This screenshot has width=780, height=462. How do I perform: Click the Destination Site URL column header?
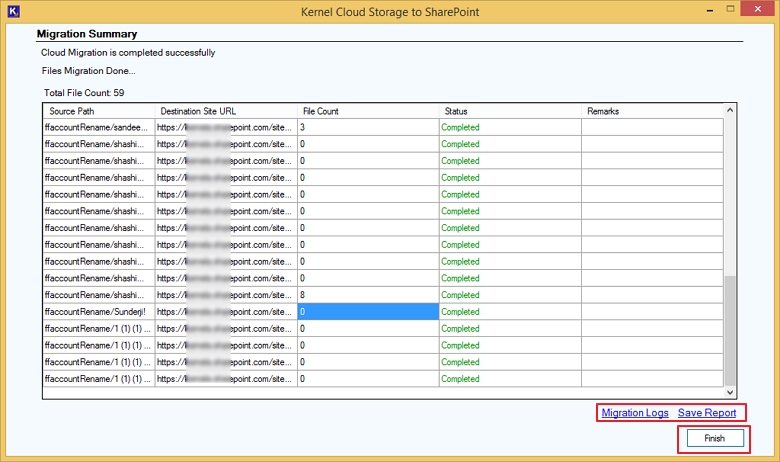click(x=226, y=111)
